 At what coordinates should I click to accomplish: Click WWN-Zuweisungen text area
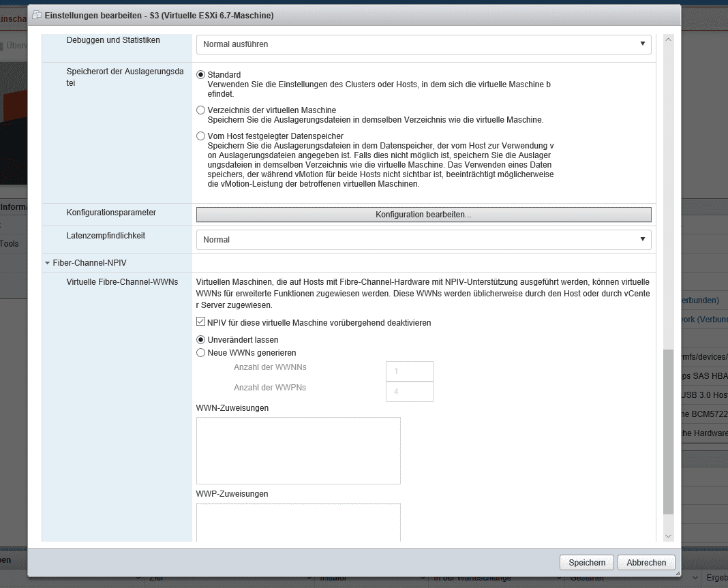point(298,450)
